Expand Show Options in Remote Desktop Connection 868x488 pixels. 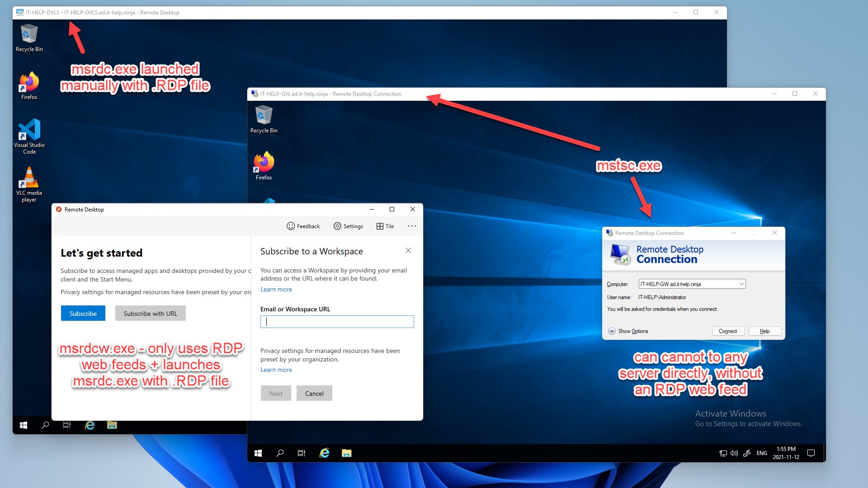(x=612, y=331)
